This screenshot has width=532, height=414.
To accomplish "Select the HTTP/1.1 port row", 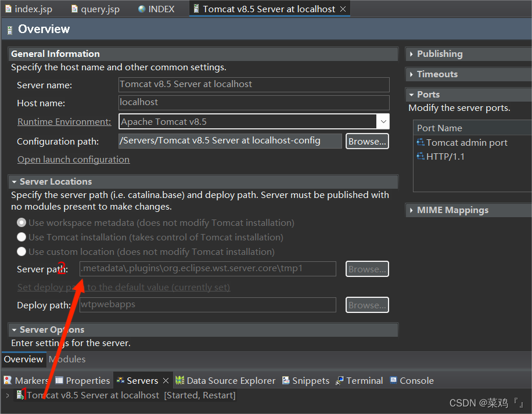I will pyautogui.click(x=445, y=157).
